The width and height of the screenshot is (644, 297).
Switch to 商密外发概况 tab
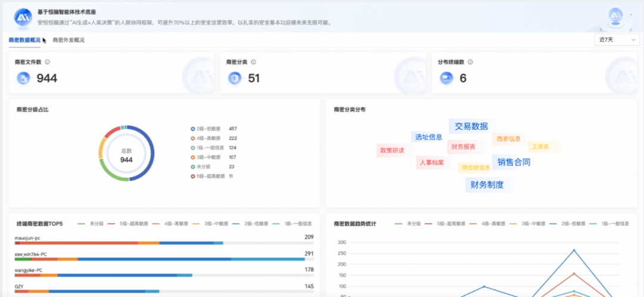click(x=69, y=40)
